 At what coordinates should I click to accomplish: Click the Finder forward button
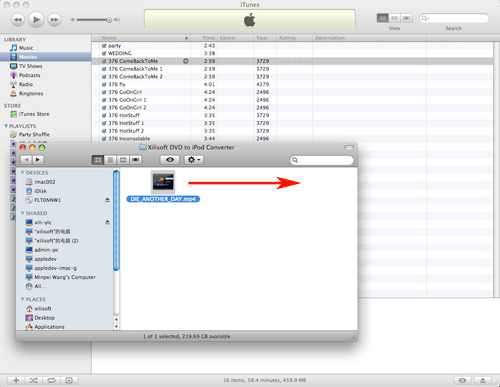38,160
